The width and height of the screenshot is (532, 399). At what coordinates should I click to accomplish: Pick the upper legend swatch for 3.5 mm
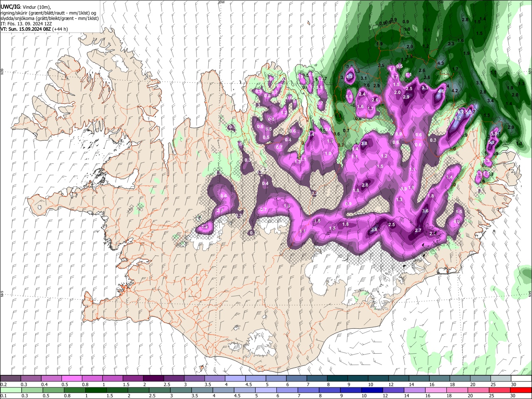tap(214, 379)
